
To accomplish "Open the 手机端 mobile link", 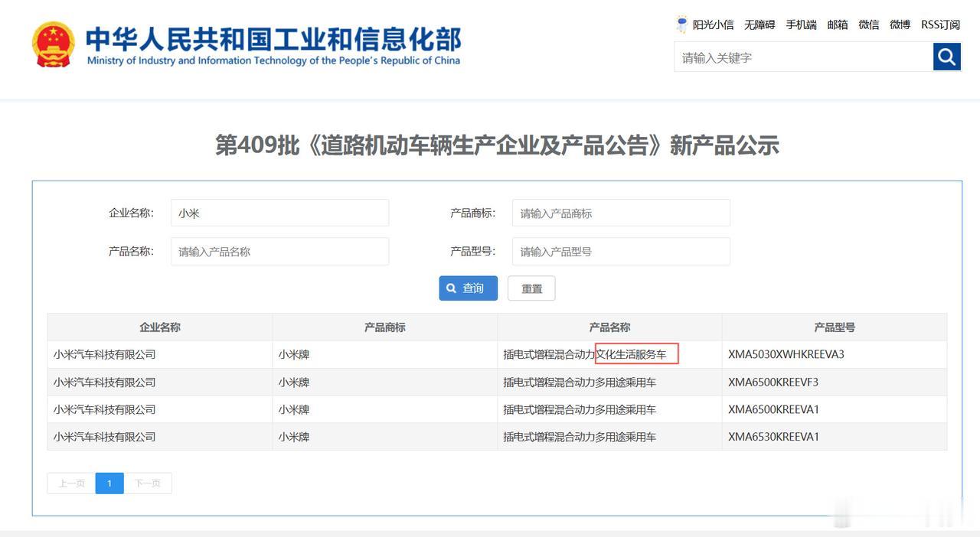I will 801,24.
